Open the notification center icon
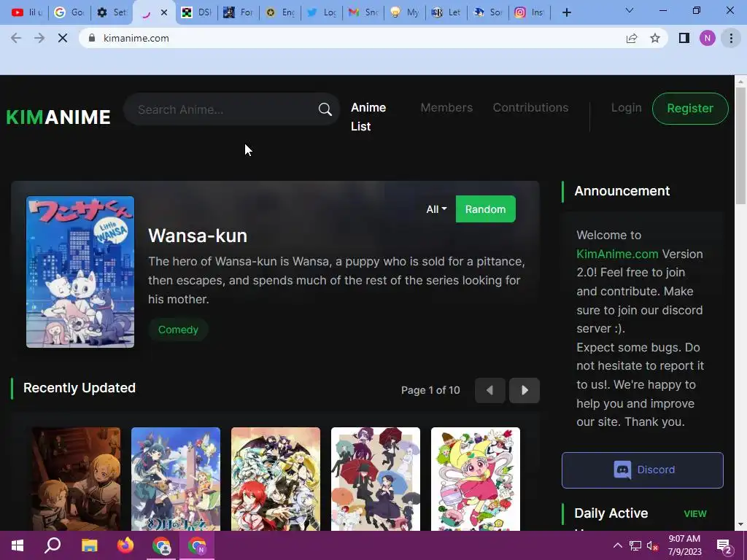Screen dimensions: 747x560 (724, 547)
